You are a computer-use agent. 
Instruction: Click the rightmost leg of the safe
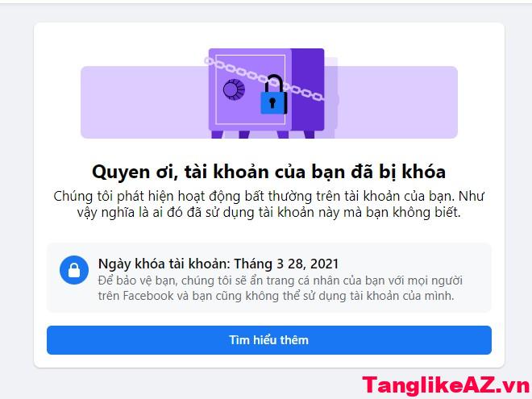309,135
